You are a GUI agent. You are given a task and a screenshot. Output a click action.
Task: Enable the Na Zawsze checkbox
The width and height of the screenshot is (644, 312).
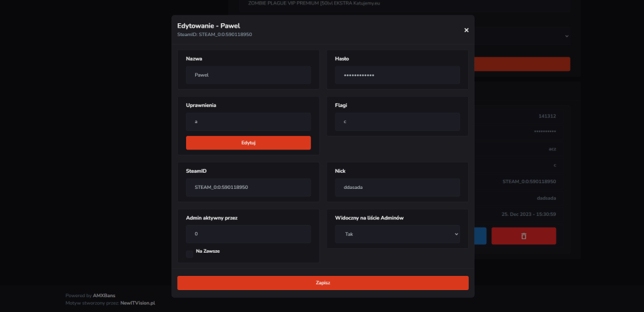tap(189, 254)
